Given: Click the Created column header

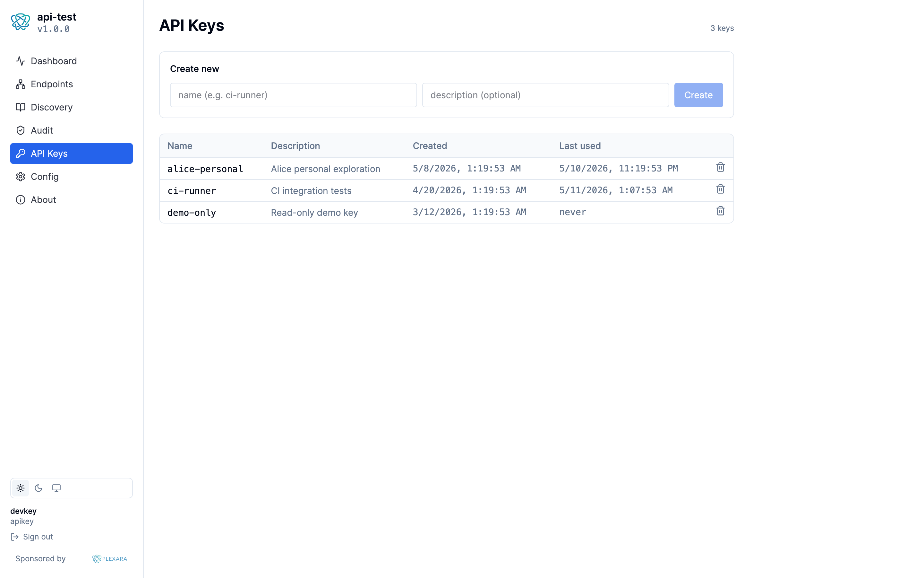Looking at the screenshot, I should coord(430,146).
